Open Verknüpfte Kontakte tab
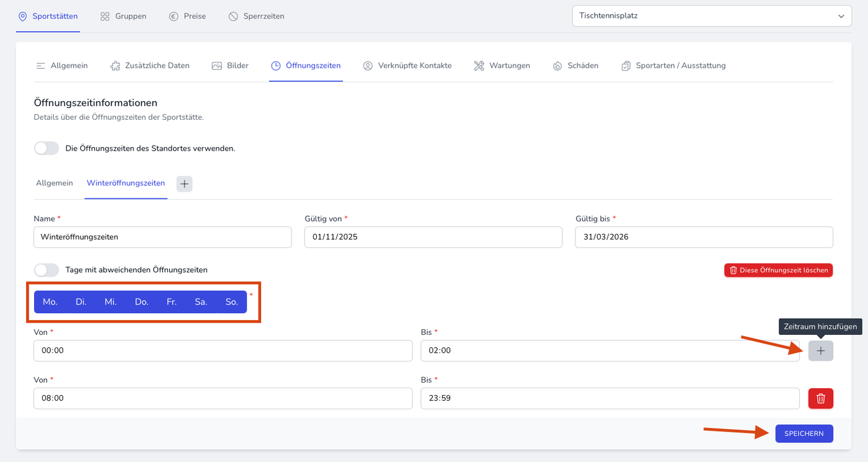 [x=407, y=66]
